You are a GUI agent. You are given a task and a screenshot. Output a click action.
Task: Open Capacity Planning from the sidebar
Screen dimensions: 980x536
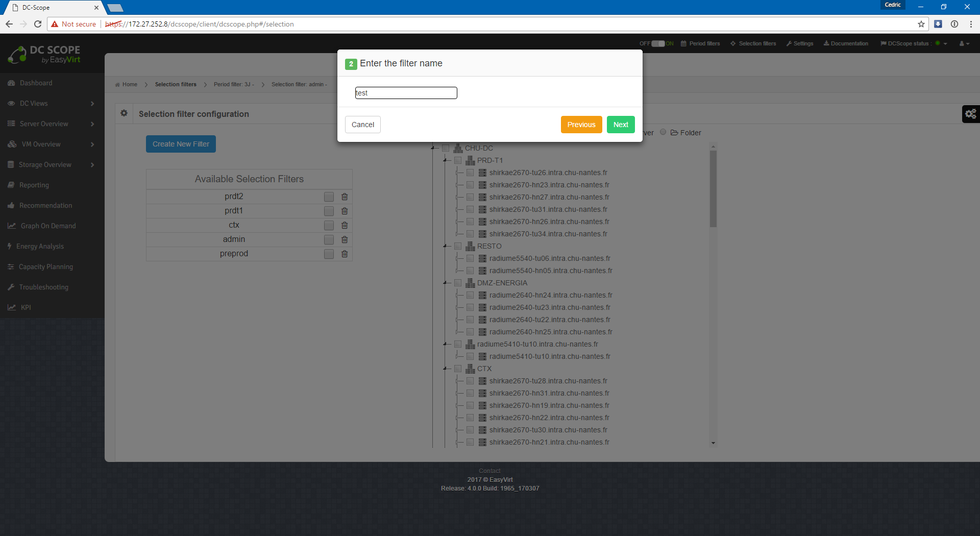(46, 266)
